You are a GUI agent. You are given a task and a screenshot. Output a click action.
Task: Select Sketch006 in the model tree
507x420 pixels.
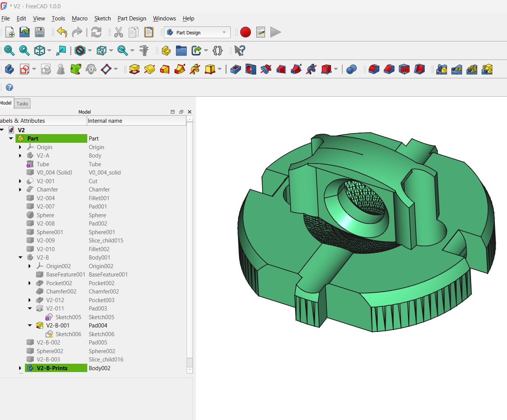click(68, 334)
